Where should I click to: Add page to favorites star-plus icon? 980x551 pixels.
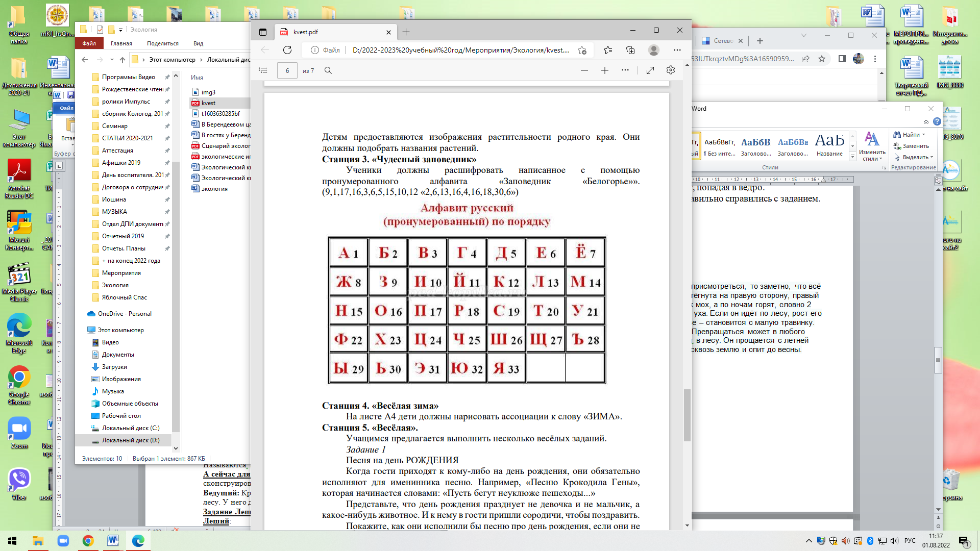582,50
